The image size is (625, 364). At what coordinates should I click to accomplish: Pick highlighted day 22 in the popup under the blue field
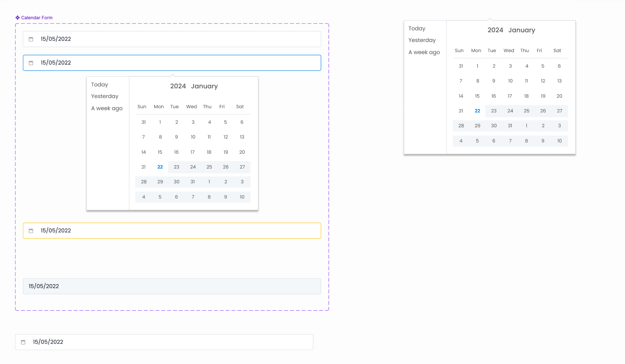tap(160, 167)
